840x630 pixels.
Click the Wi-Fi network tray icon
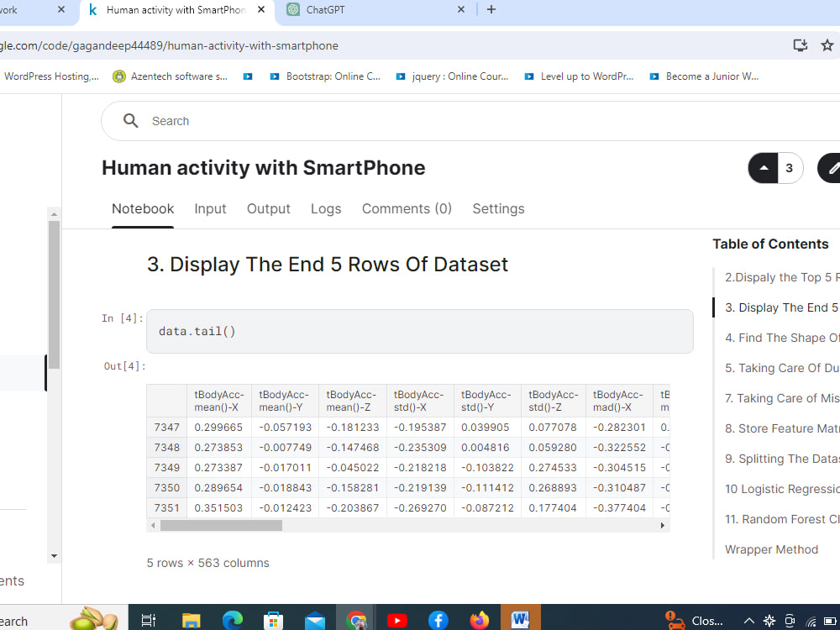coord(811,622)
